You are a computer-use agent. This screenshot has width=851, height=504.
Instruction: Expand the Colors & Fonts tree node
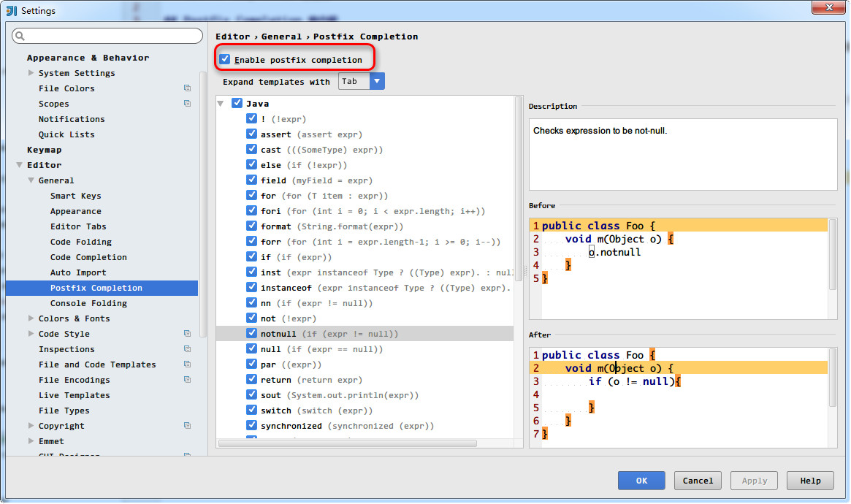[31, 318]
